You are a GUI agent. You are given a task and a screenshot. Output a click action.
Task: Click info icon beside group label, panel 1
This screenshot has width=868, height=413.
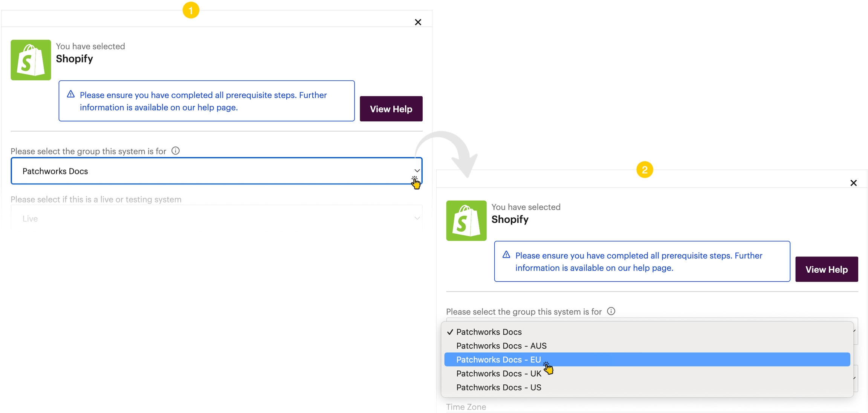pyautogui.click(x=176, y=151)
